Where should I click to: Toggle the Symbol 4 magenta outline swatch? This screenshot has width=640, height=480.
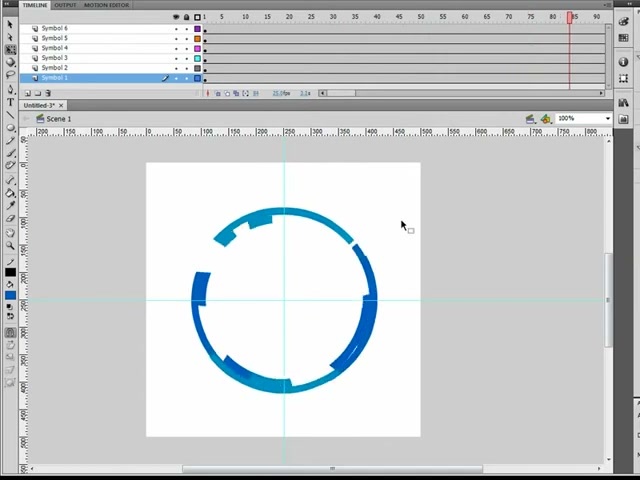(x=198, y=49)
